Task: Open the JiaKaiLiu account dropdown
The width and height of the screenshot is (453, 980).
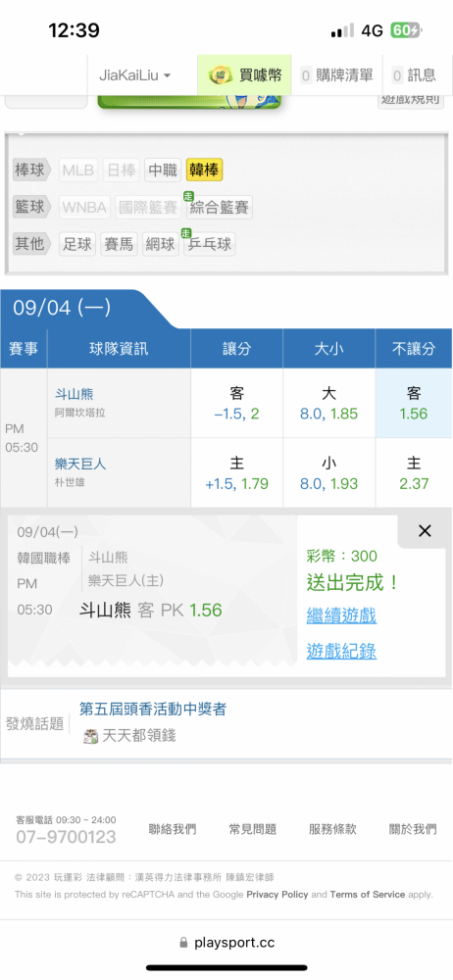Action: [x=135, y=75]
